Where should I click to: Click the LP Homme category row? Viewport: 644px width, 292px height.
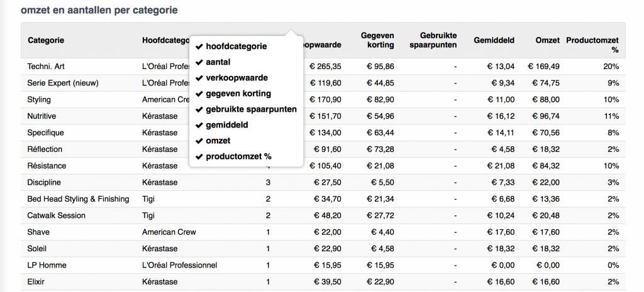pyautogui.click(x=47, y=265)
